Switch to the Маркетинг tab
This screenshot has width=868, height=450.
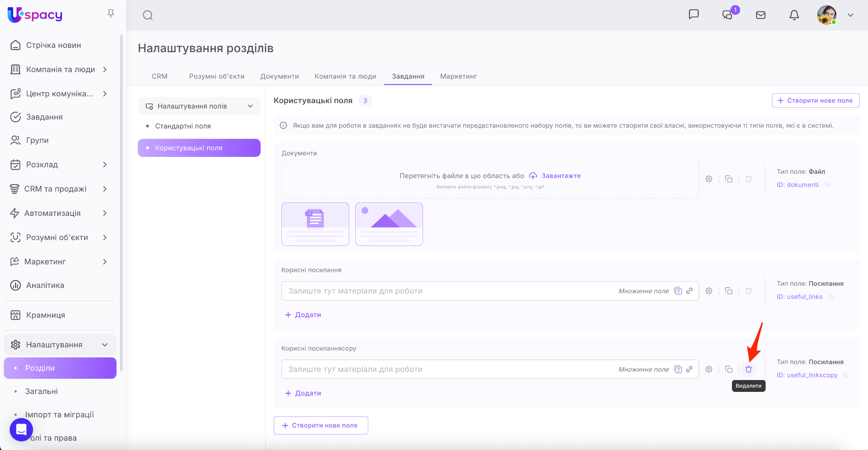point(458,76)
